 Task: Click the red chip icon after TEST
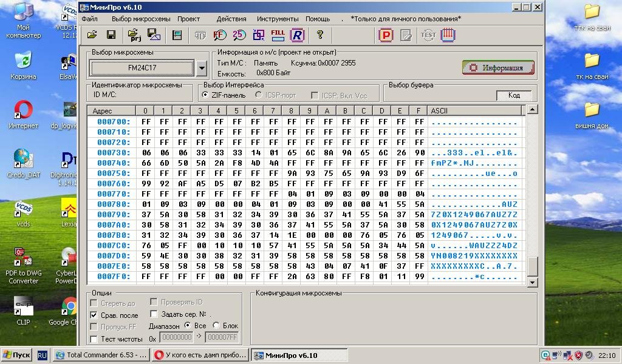coord(448,35)
